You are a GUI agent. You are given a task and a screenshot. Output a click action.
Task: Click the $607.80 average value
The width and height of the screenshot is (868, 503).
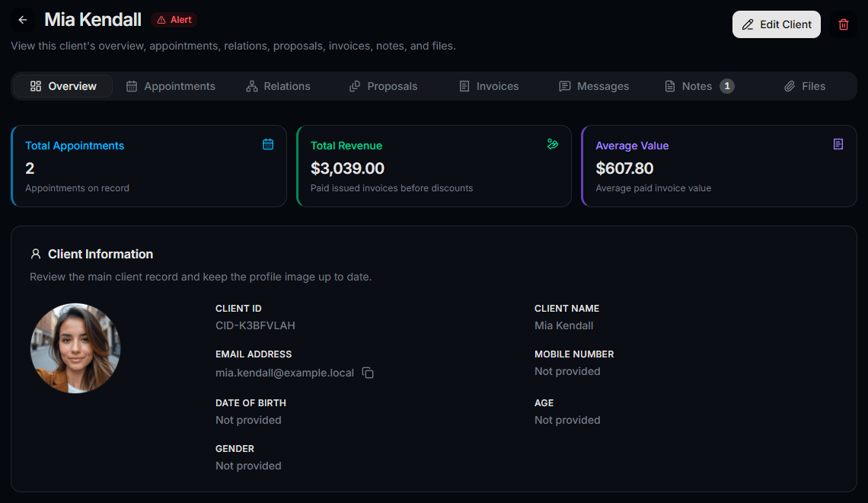click(624, 168)
